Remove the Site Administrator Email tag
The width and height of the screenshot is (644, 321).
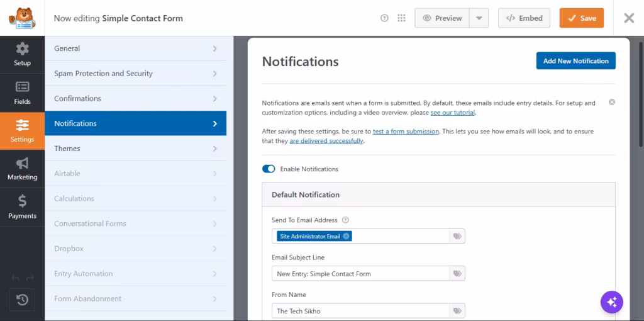pyautogui.click(x=347, y=236)
